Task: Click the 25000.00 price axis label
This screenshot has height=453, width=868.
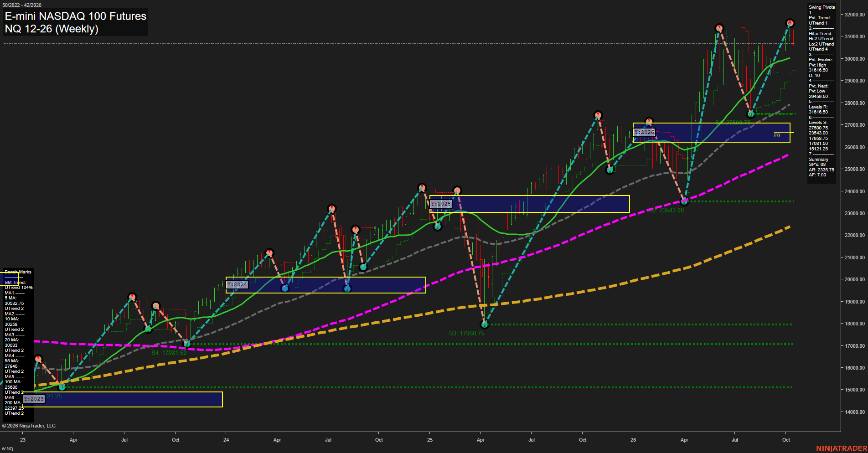Action: 855,169
